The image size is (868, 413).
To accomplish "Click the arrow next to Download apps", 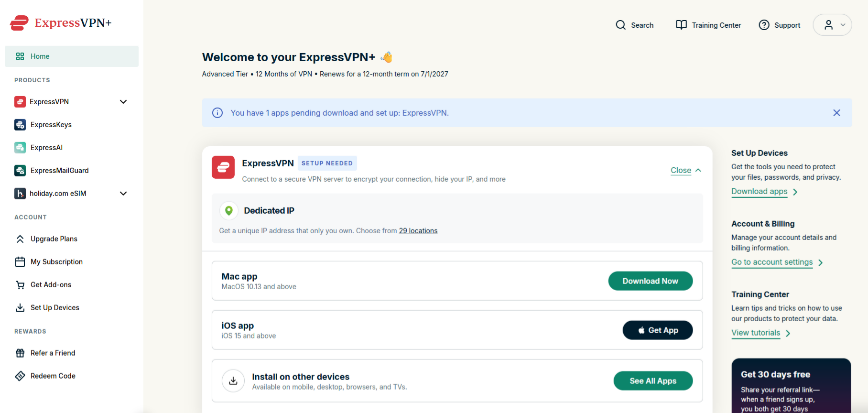I will 795,192.
